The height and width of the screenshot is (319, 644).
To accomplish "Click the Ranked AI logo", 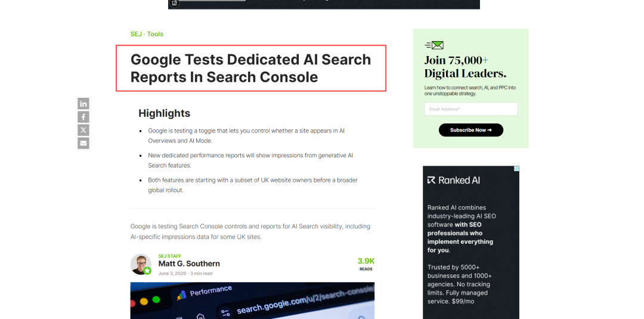I will pyautogui.click(x=453, y=180).
